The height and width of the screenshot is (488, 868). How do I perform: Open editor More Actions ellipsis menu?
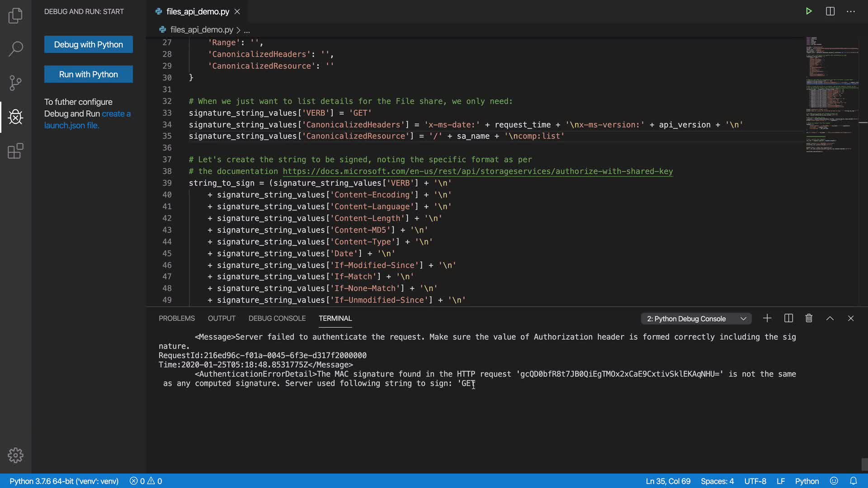[x=851, y=11]
